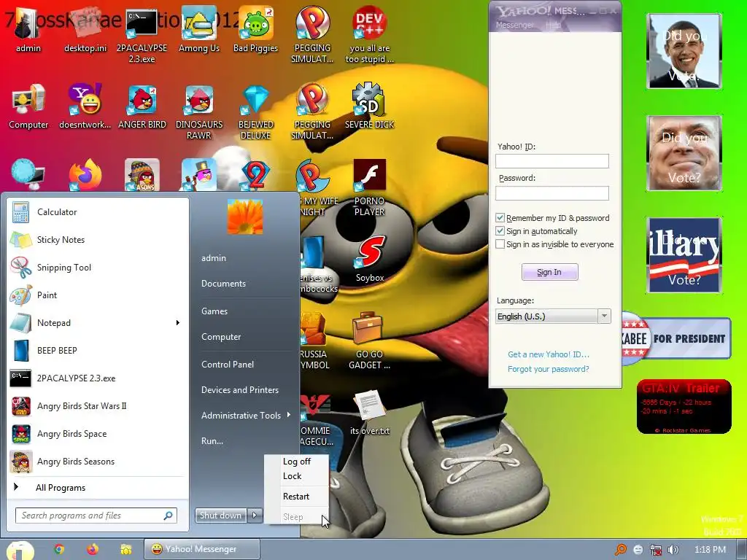Launch the DINOSAURS RAWR desktop icon

coord(199,112)
